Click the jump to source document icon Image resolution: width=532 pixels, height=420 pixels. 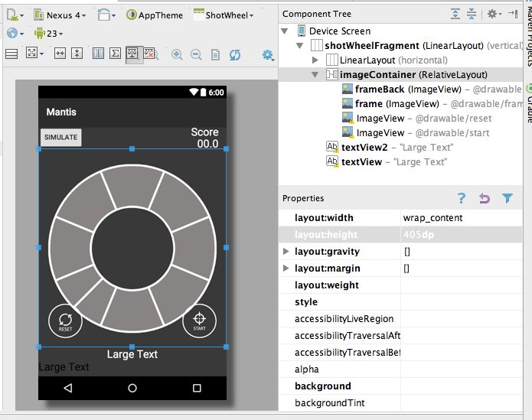coord(215,54)
